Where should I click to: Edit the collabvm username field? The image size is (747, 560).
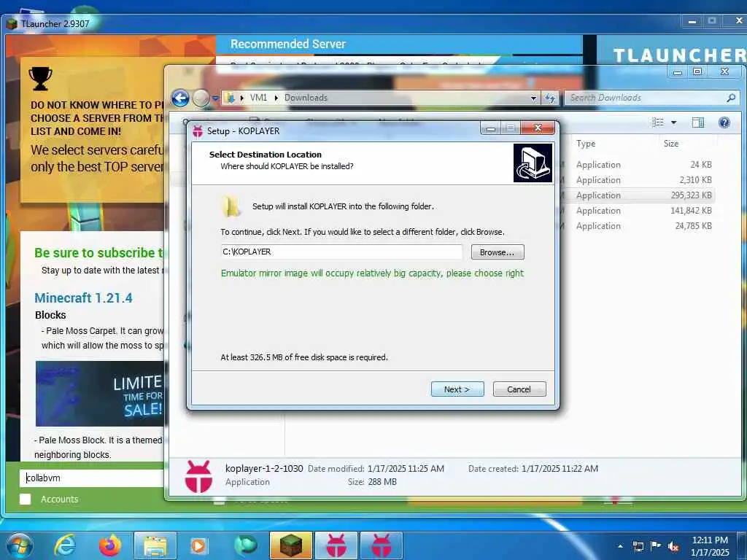click(x=93, y=478)
